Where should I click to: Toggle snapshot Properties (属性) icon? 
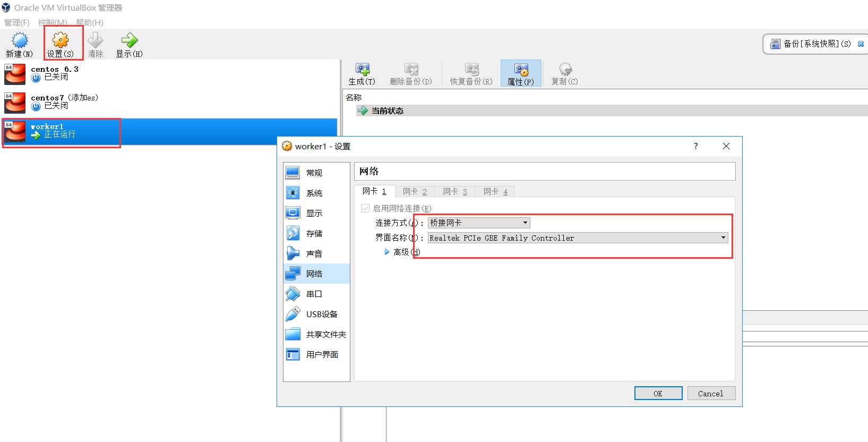[x=521, y=70]
